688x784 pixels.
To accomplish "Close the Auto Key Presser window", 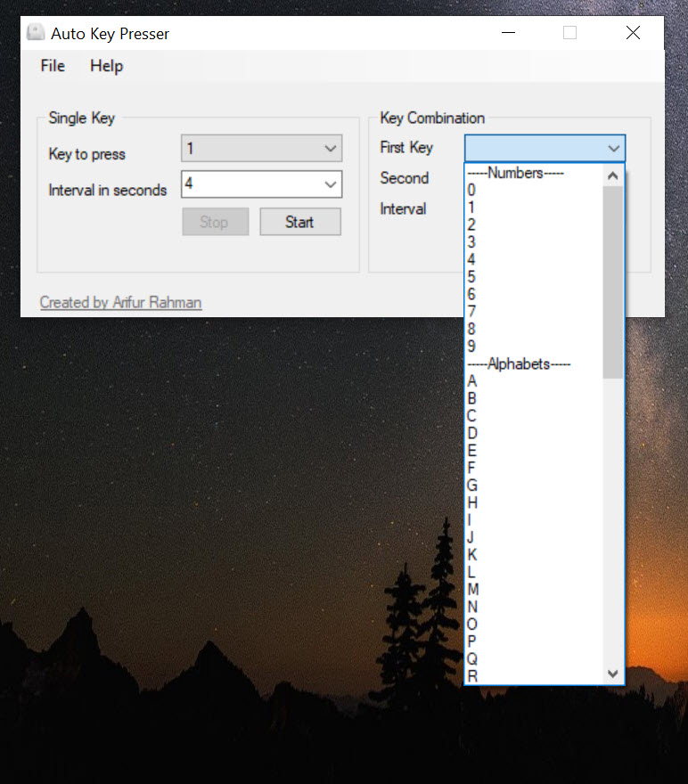I will pos(633,32).
